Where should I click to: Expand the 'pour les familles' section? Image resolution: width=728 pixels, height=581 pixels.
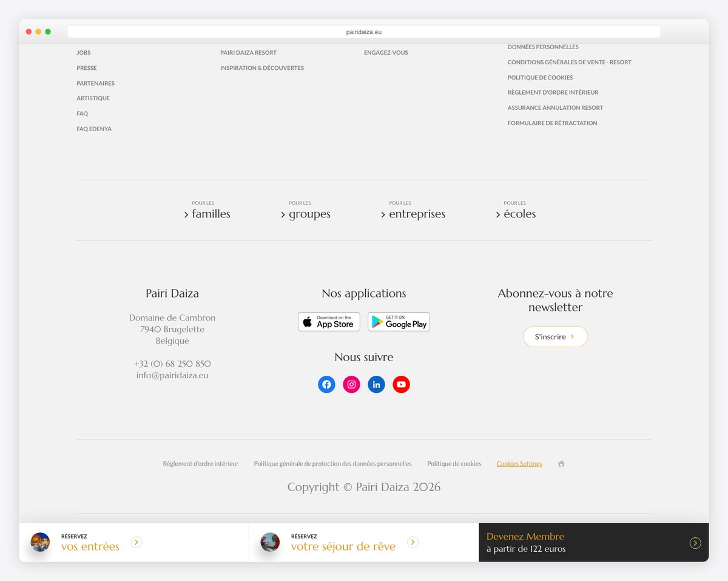click(x=207, y=214)
